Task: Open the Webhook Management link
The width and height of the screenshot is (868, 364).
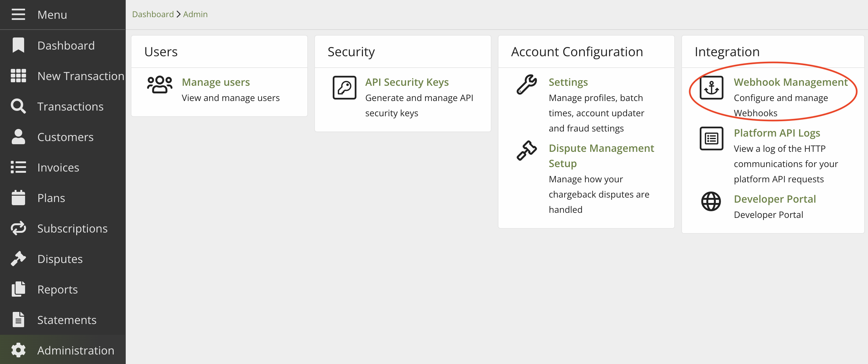Action: click(790, 82)
